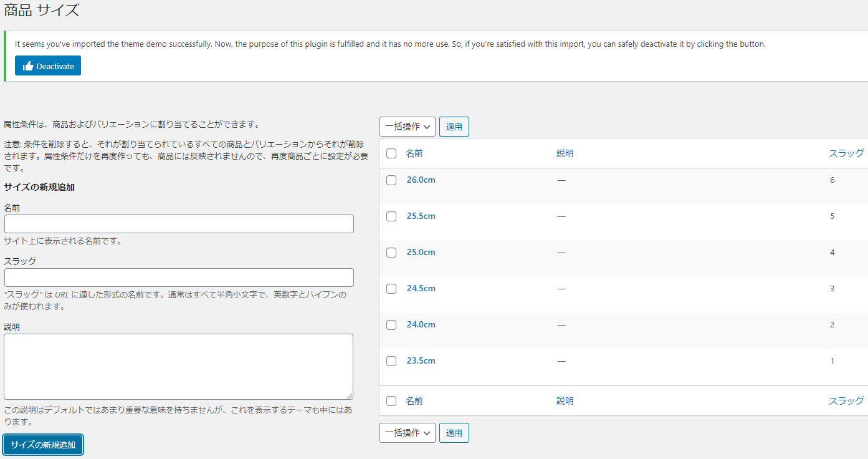This screenshot has height=459, width=868.
Task: Open the top 一括操作 bulk actions dropdown
Action: click(407, 127)
